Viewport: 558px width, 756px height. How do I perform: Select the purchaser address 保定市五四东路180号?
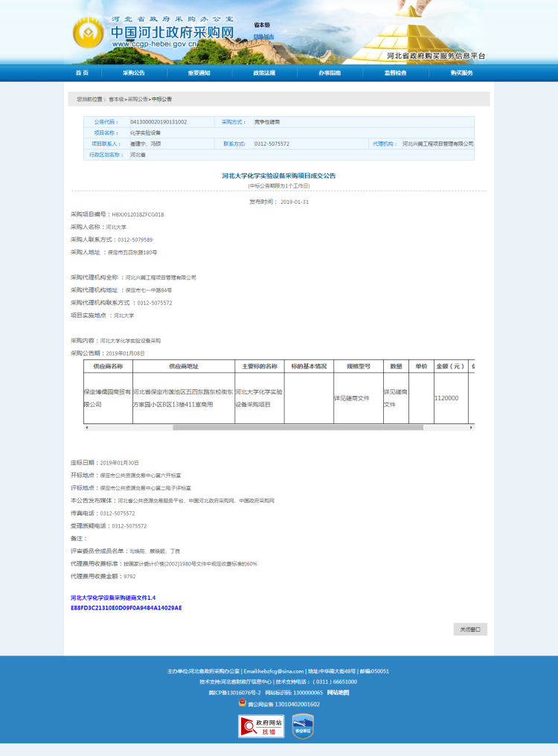pyautogui.click(x=132, y=252)
